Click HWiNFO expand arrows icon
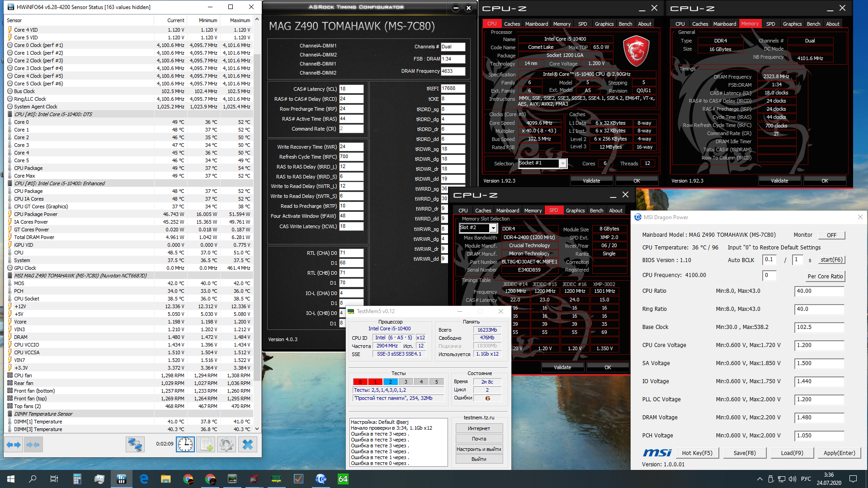The width and height of the screenshot is (868, 488). tap(14, 445)
